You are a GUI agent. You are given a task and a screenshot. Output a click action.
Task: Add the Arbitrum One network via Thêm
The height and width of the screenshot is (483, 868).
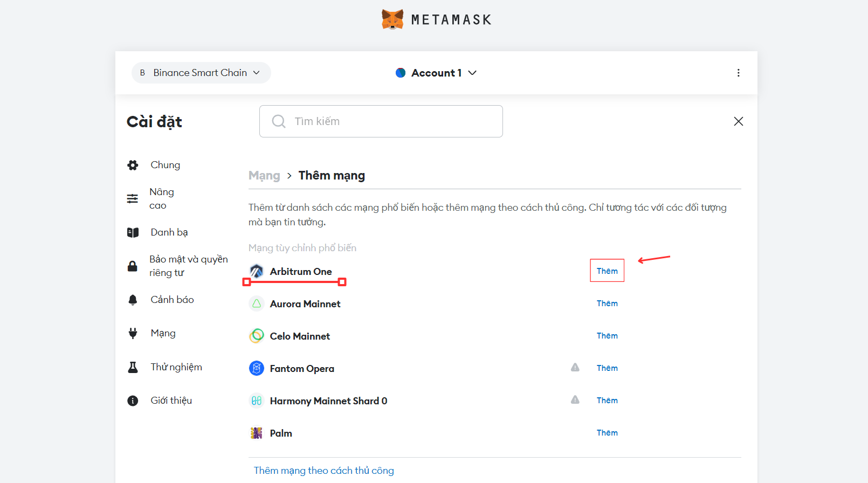tap(607, 271)
